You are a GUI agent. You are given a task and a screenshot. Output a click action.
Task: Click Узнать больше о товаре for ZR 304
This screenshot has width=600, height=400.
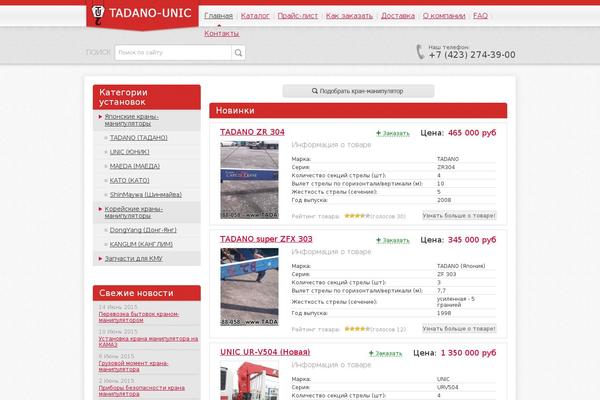tap(459, 216)
